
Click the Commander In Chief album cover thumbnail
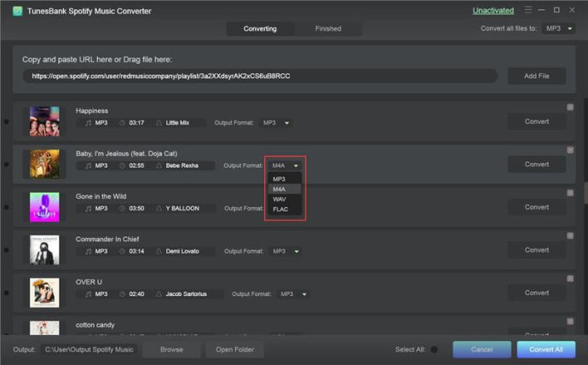(x=44, y=250)
